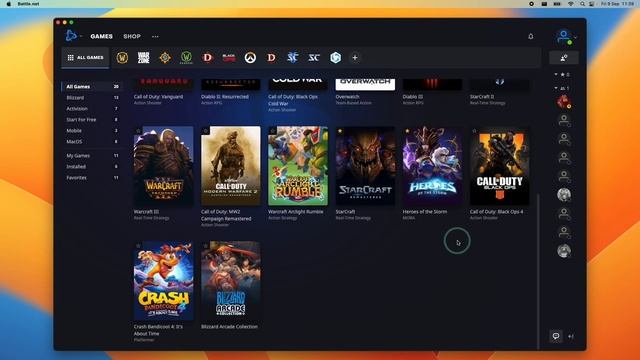Collapse the favorite friends star group
This screenshot has width=640, height=360.
pos(556,74)
